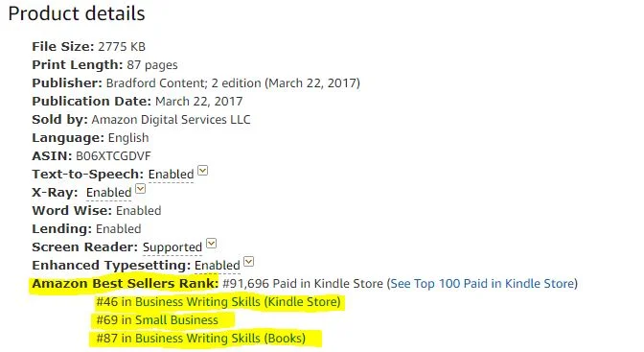Click the underlined Enabled text for X-Ray

pyautogui.click(x=109, y=193)
